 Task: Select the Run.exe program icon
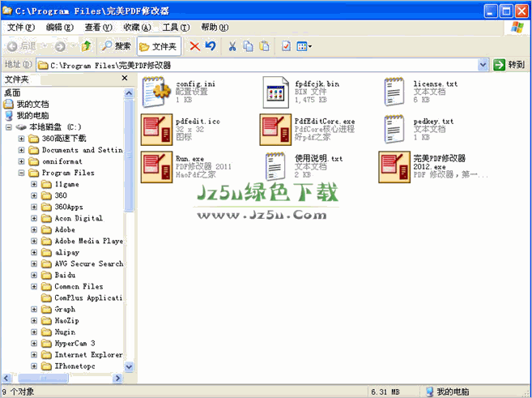click(156, 167)
